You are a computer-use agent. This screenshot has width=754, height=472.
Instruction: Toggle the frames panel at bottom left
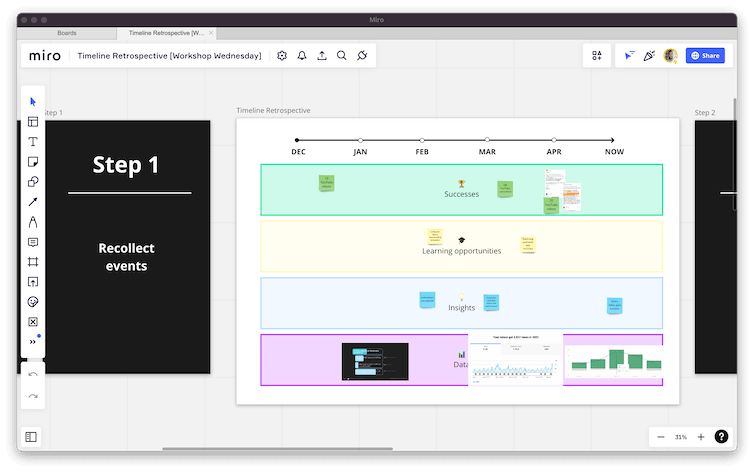point(32,437)
